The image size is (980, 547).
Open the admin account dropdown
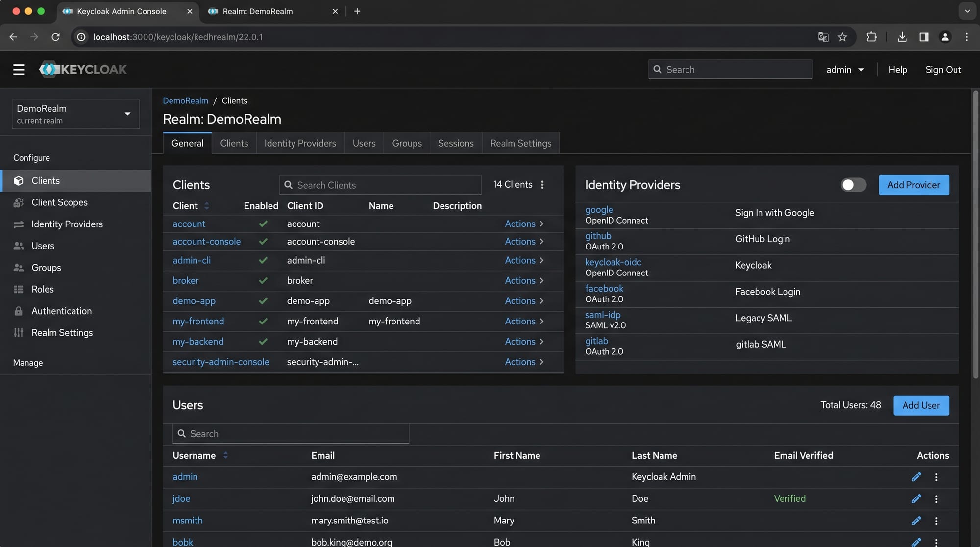845,70
